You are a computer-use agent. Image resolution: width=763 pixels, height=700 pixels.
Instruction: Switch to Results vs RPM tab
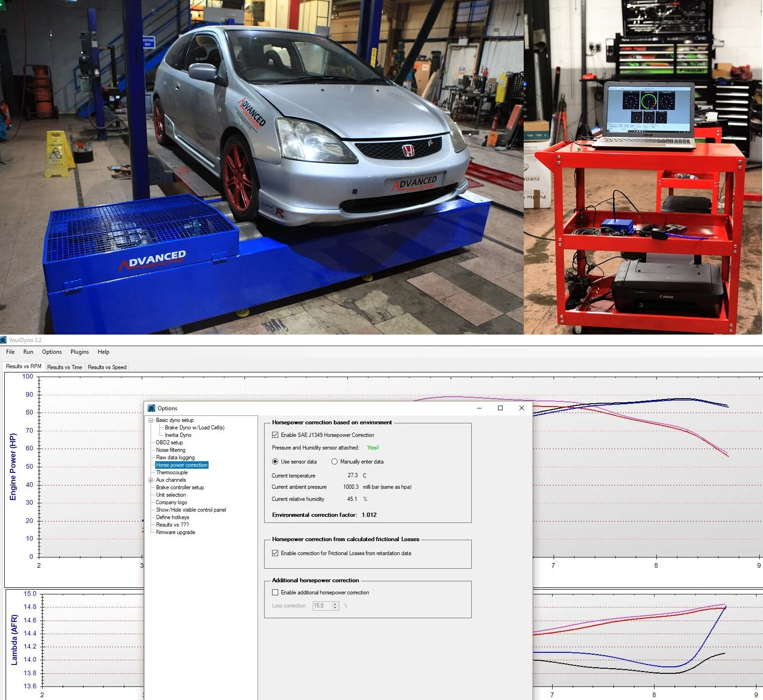pyautogui.click(x=23, y=366)
